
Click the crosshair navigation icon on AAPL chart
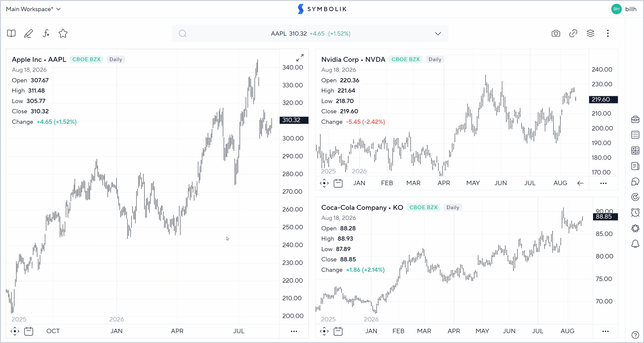pos(15,331)
